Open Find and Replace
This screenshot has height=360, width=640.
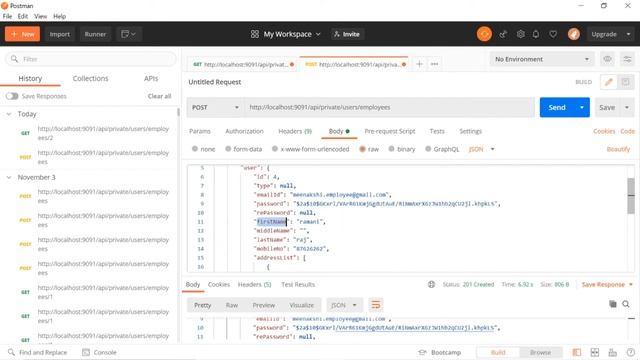point(38,352)
